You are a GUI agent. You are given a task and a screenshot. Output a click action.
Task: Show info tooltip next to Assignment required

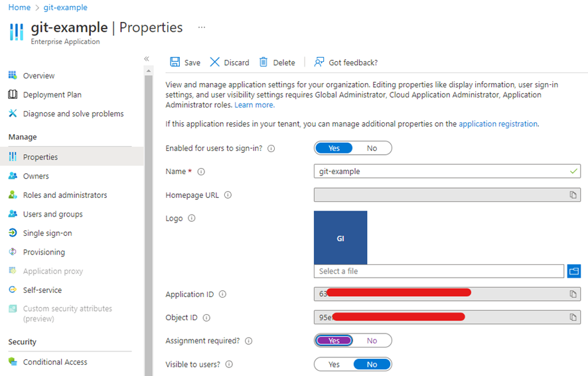pyautogui.click(x=249, y=341)
